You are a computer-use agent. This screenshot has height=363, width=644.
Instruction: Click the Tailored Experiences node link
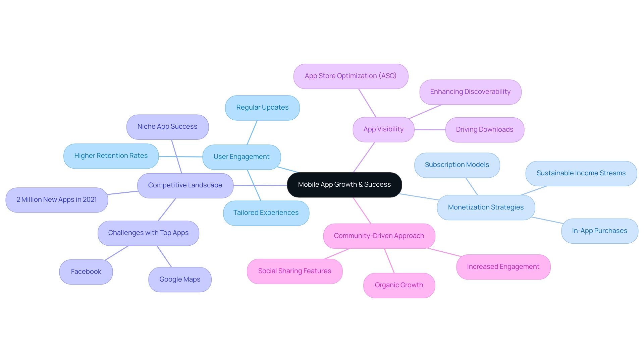click(266, 212)
